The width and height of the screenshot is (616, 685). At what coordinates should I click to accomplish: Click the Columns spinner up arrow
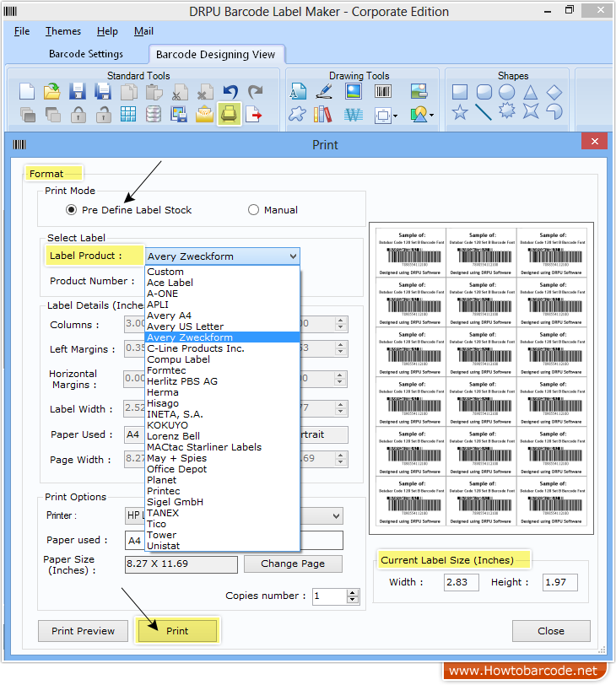click(x=340, y=321)
